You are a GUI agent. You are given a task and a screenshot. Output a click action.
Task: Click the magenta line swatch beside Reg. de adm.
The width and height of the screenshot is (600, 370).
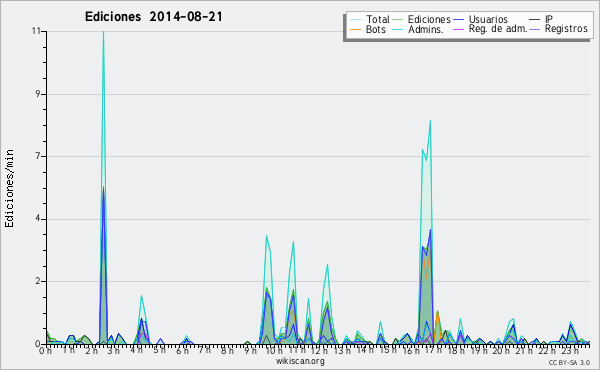pyautogui.click(x=458, y=29)
